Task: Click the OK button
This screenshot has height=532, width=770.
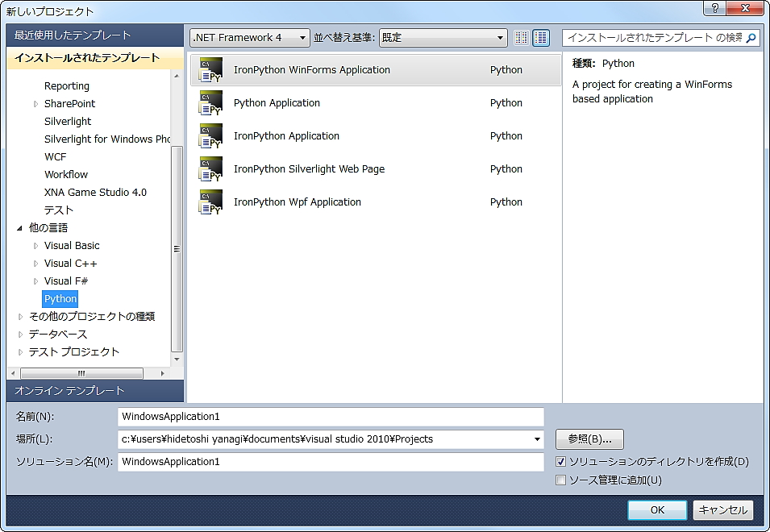Action: click(657, 510)
